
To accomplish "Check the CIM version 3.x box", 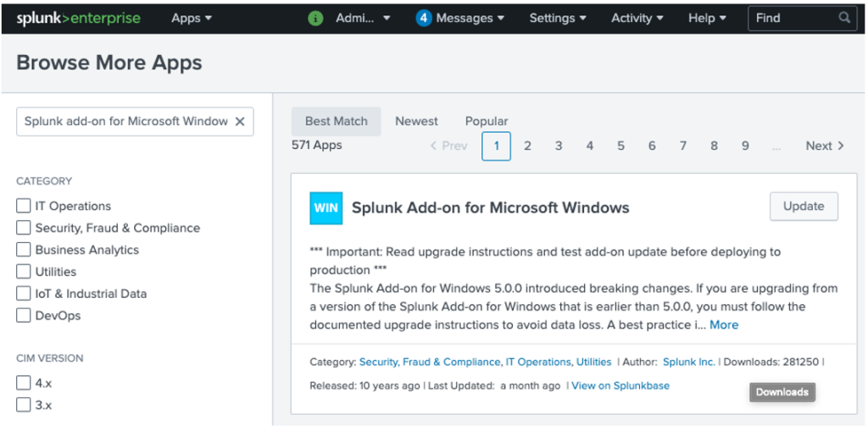I will (23, 405).
